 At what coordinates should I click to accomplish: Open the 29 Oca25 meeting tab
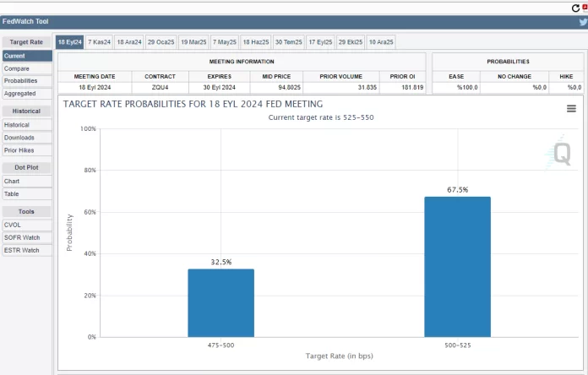point(161,41)
